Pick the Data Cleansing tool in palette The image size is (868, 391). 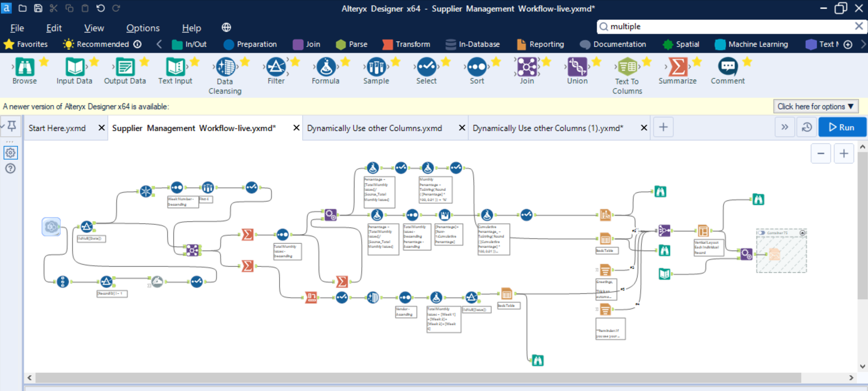tap(225, 76)
